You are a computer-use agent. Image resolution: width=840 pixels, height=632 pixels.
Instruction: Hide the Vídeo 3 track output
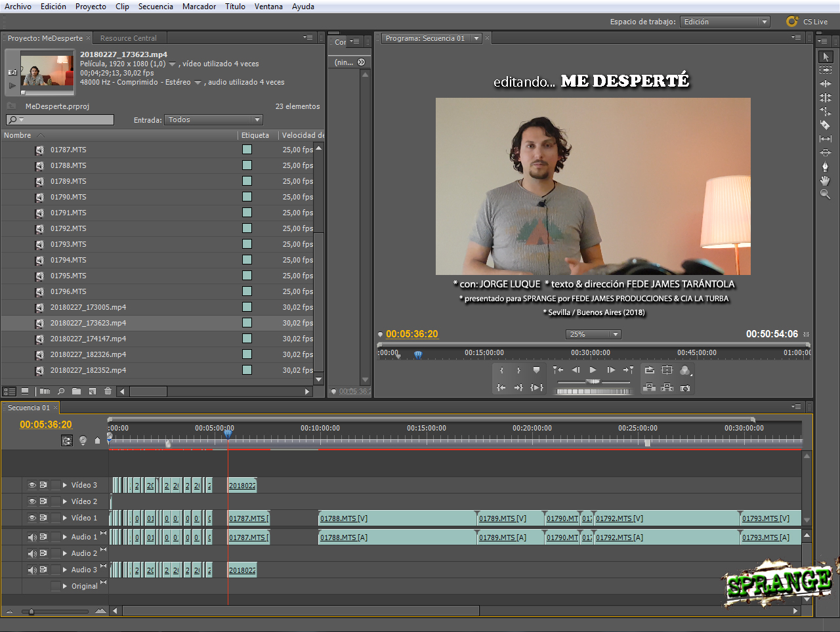31,485
